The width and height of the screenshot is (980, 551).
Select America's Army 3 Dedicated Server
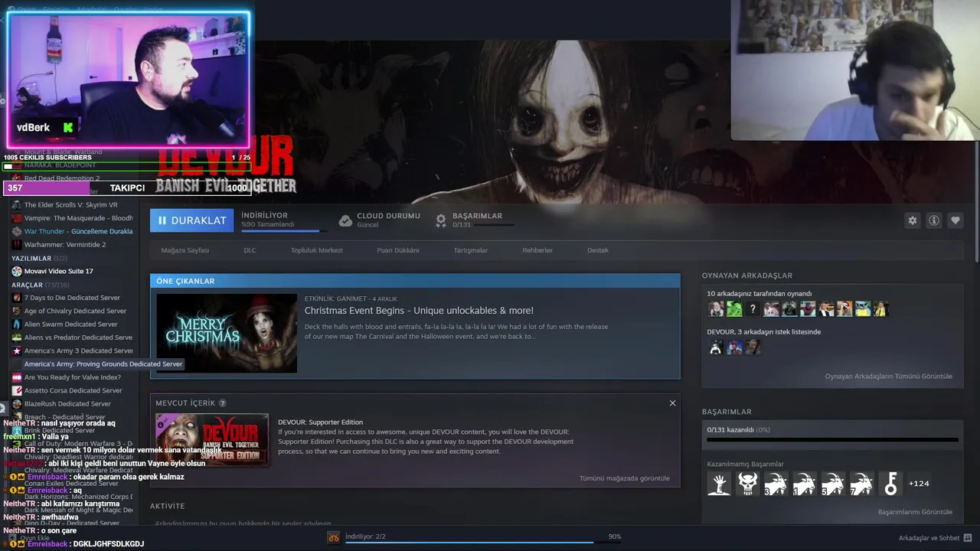pos(73,350)
